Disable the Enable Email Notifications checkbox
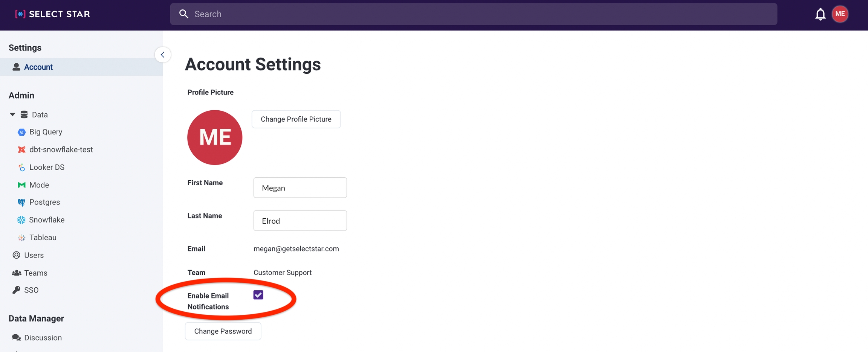The height and width of the screenshot is (352, 868). pyautogui.click(x=258, y=295)
